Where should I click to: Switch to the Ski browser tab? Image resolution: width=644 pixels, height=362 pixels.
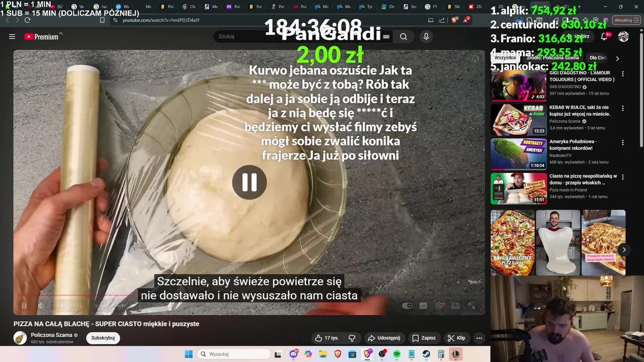[452, 7]
